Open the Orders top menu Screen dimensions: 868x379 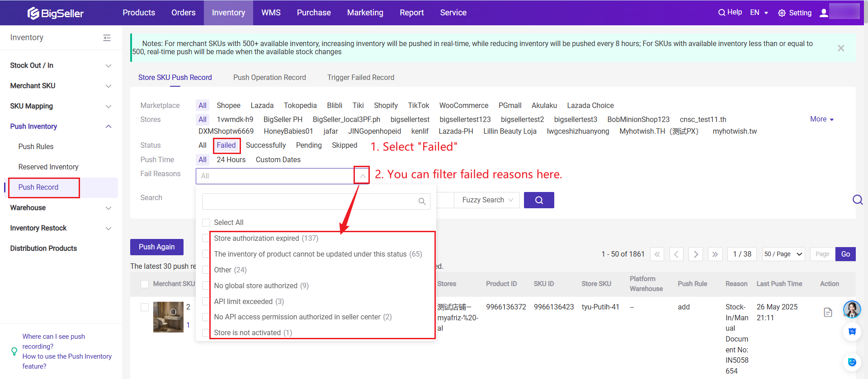click(x=184, y=13)
